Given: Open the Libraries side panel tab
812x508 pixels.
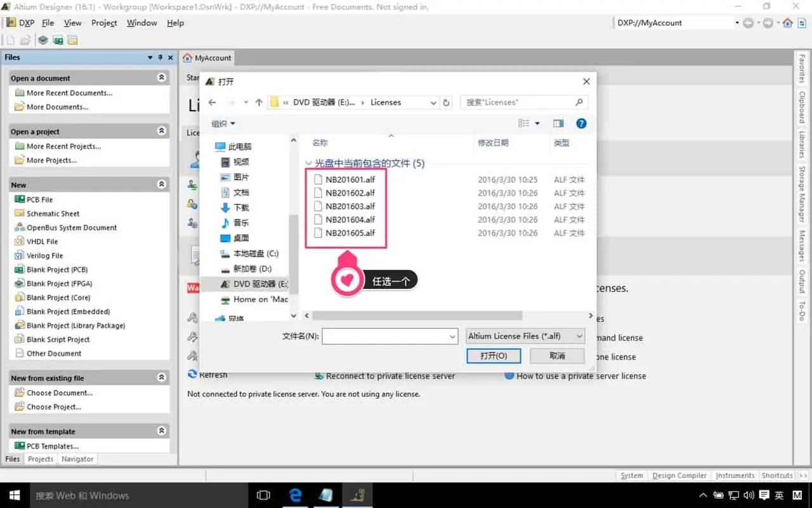Looking at the screenshot, I should [802, 145].
